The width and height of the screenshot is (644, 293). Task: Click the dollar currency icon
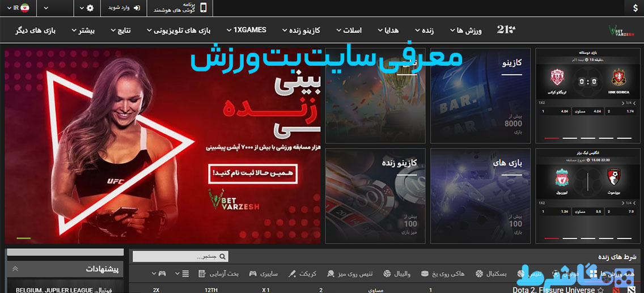635,8
